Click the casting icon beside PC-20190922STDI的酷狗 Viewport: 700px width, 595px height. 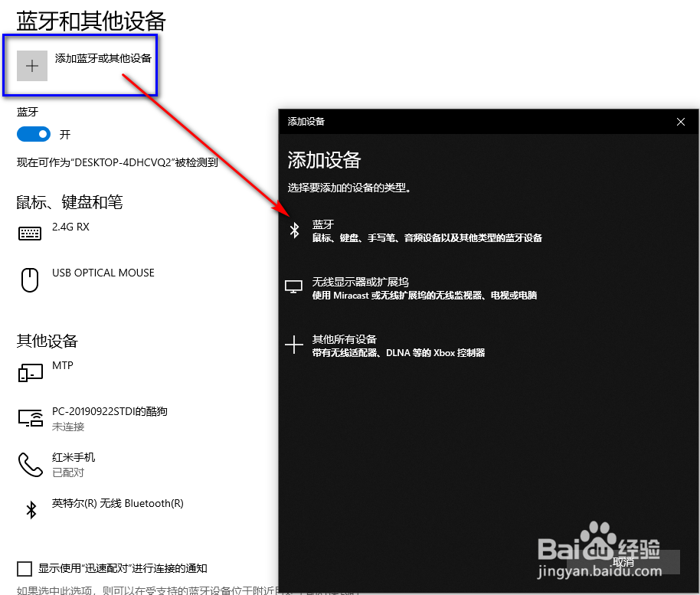[x=29, y=419]
